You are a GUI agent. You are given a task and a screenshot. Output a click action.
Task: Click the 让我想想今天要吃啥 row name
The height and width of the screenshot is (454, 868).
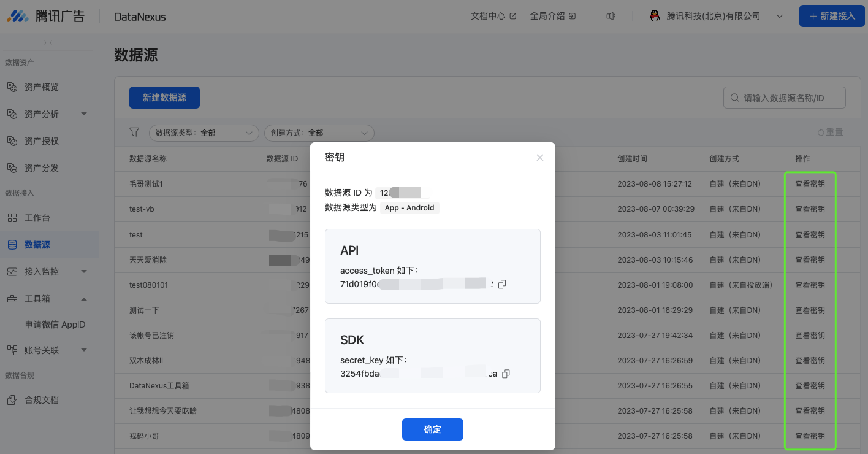163,411
